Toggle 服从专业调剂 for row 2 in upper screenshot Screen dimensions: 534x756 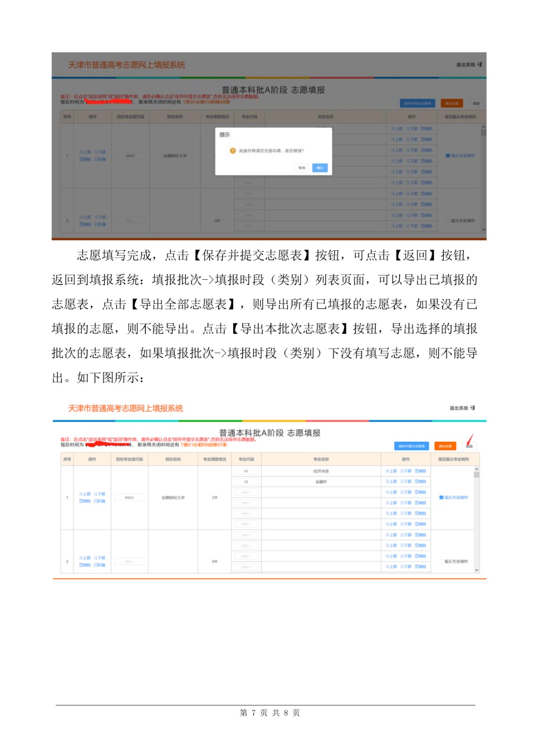448,221
